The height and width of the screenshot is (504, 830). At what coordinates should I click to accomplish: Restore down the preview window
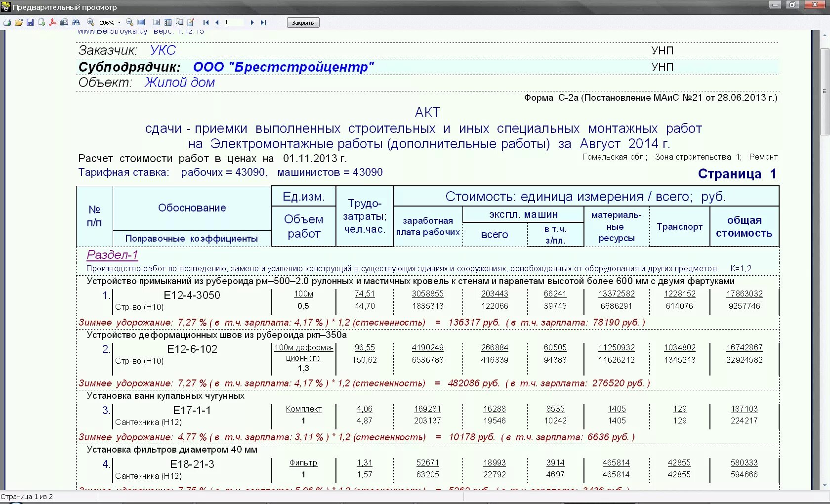[x=792, y=5]
